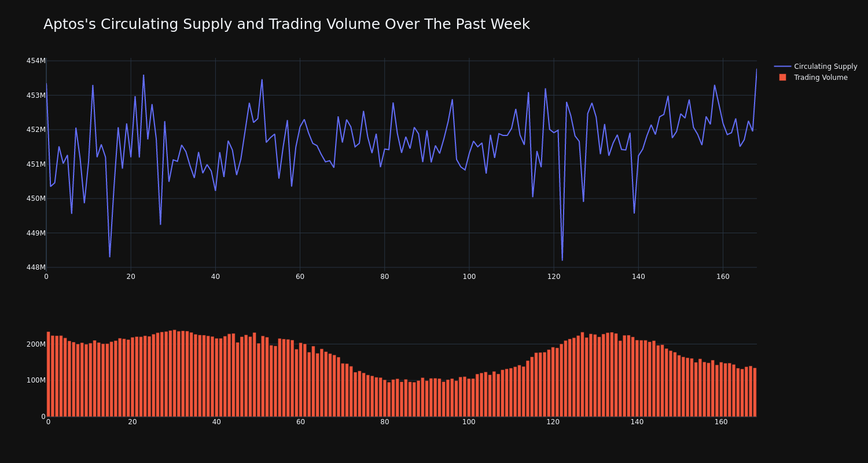Click x-axis tick 80 under supply chart

[385, 277]
